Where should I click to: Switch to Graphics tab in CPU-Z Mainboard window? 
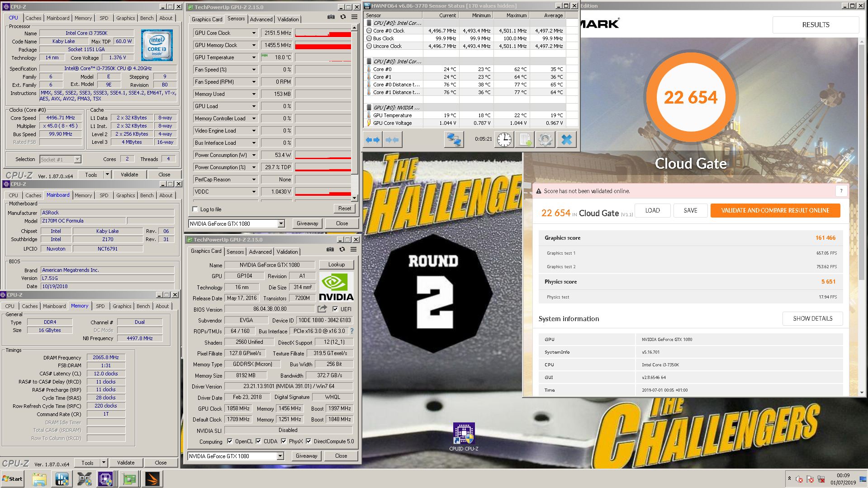(x=125, y=195)
